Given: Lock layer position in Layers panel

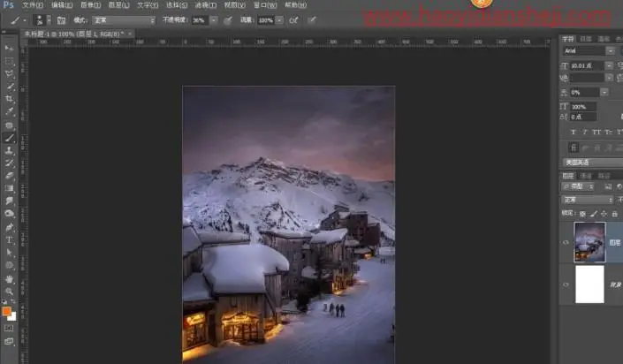Looking at the screenshot, I should 604,214.
